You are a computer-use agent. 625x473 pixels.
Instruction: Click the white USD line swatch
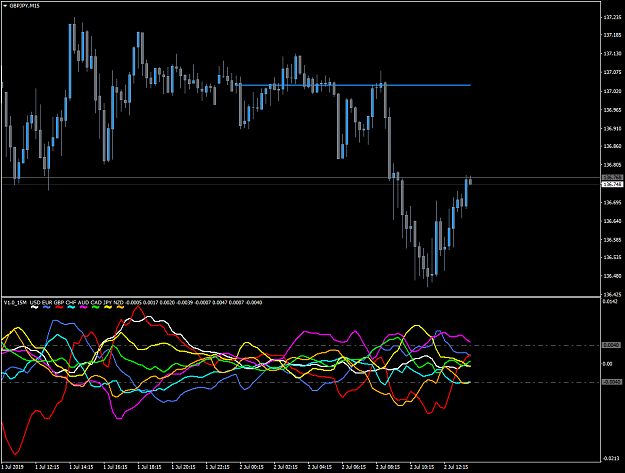coord(35,307)
